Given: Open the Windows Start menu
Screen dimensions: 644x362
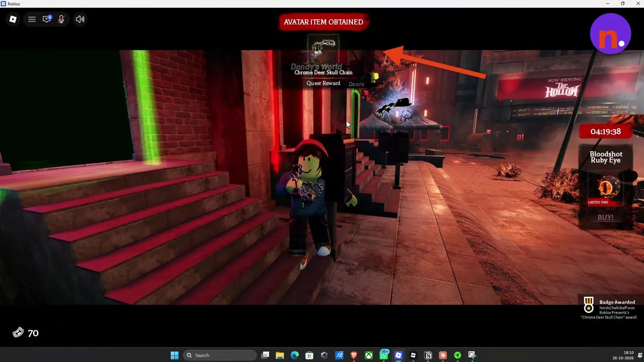Looking at the screenshot, I should click(x=174, y=355).
